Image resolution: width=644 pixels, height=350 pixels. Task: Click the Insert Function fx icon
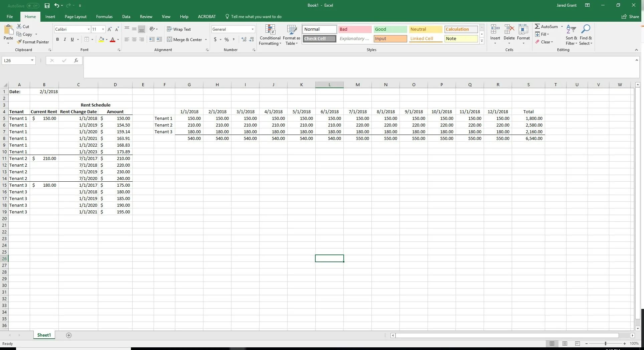click(x=76, y=60)
